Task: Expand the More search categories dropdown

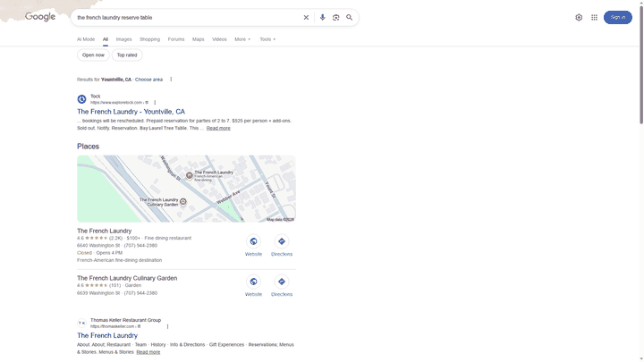Action: pos(242,39)
